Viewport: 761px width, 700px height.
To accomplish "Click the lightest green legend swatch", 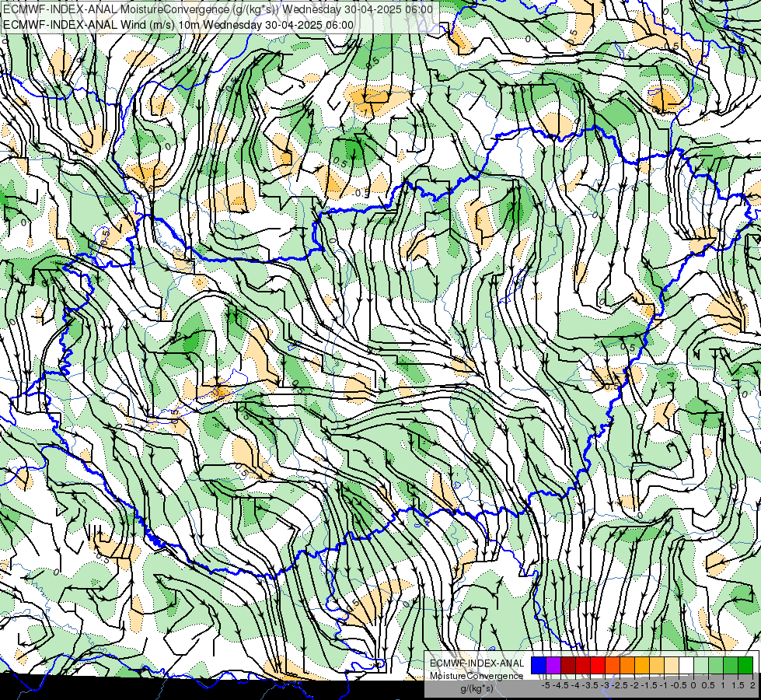I will [x=701, y=665].
